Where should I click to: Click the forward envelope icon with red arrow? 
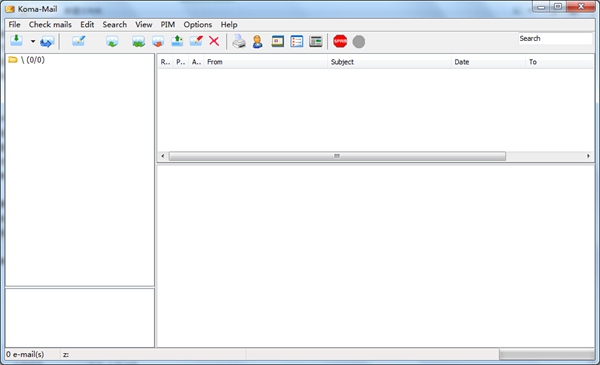pyautogui.click(x=158, y=41)
